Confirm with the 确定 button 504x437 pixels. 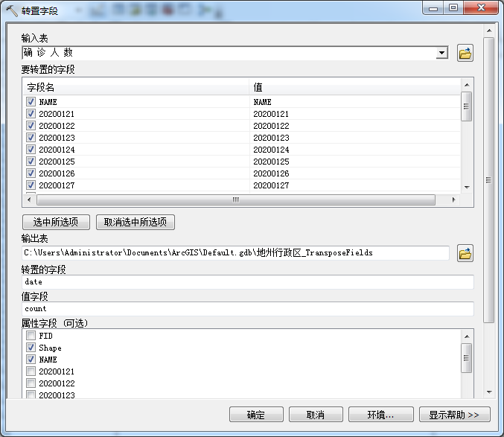[x=256, y=415]
